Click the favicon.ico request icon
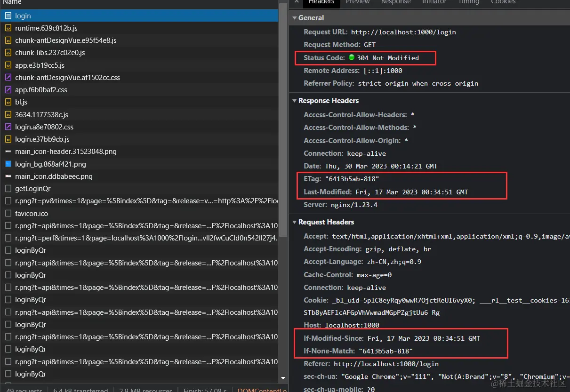Screen dimensions: 570x392 pyautogui.click(x=8, y=214)
